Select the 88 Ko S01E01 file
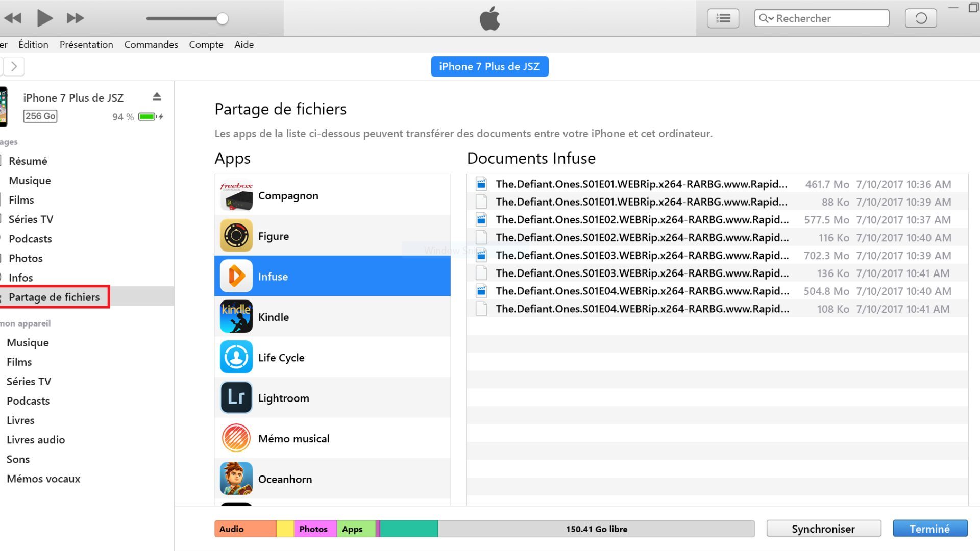Viewport: 980px width, 551px height. click(x=717, y=202)
